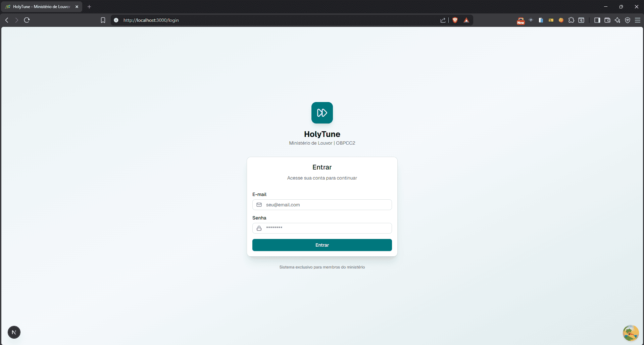Go back with browser back arrow

pyautogui.click(x=7, y=20)
